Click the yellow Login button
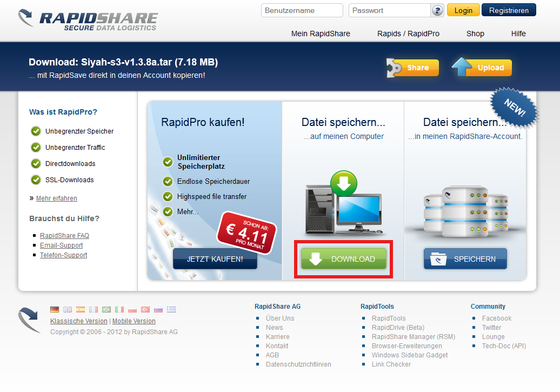 tap(463, 10)
